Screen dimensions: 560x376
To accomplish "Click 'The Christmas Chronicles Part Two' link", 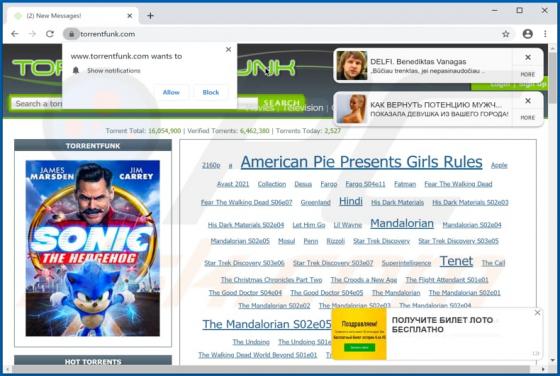I will point(271,280).
